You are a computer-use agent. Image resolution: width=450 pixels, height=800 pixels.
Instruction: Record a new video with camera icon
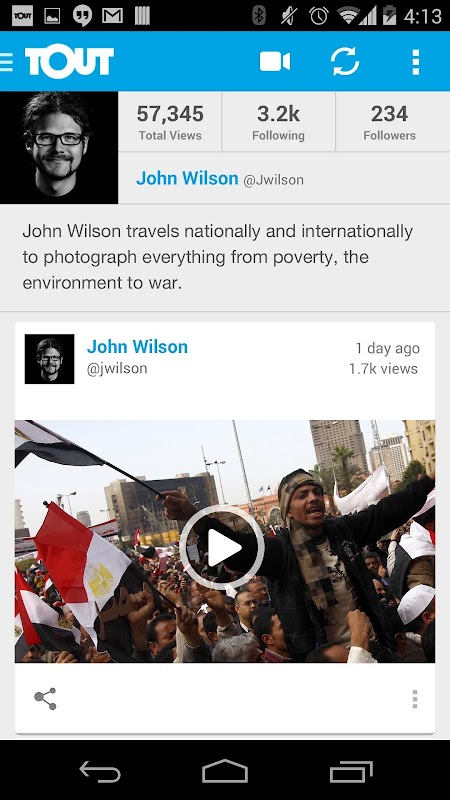pos(274,62)
